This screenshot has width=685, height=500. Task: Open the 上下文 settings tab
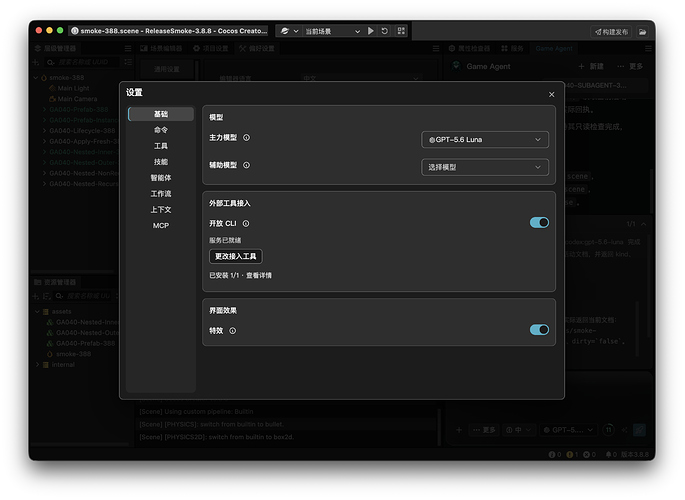[x=161, y=210]
